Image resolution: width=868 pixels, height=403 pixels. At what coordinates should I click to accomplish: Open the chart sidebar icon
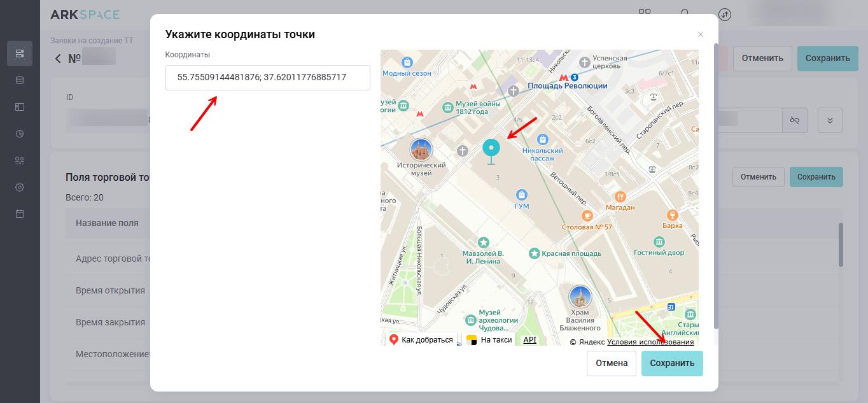click(20, 134)
